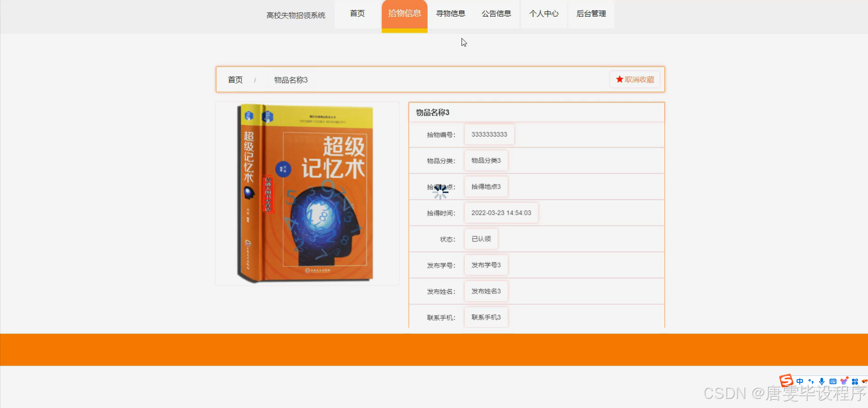Click the 取消收藏 favorite button
This screenshot has height=408, width=868.
click(x=635, y=80)
